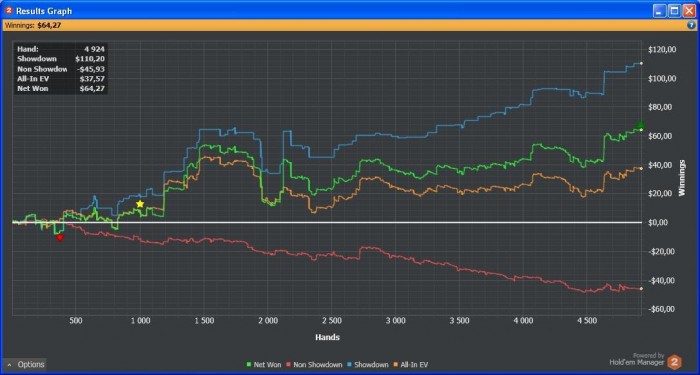This screenshot has height=375, width=700.
Task: Click the Showdown line end point
Action: coord(641,63)
